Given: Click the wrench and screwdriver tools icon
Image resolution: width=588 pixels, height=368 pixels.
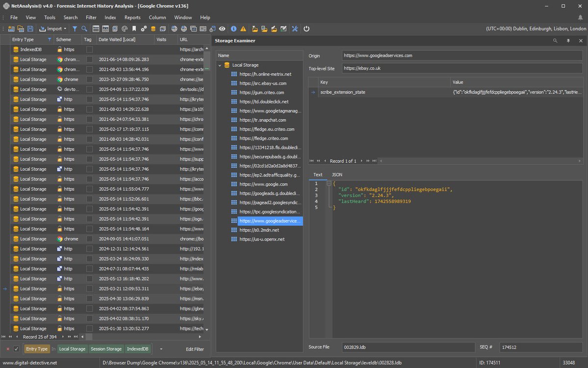Looking at the screenshot, I should (295, 29).
